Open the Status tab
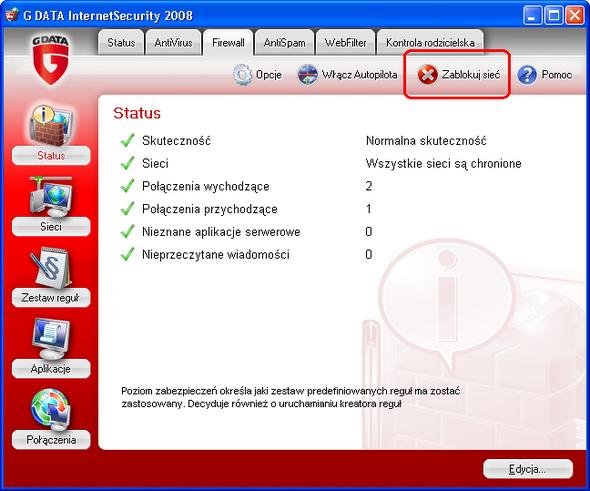590x491 pixels. click(x=121, y=43)
